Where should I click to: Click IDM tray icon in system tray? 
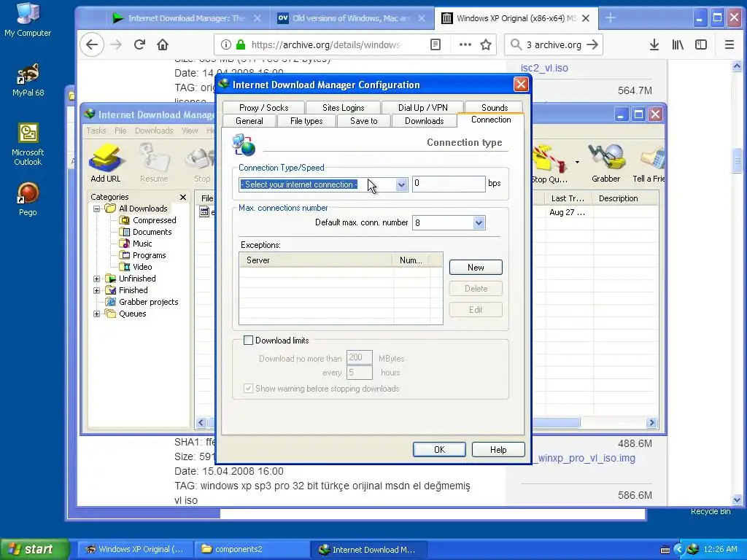coord(693,549)
